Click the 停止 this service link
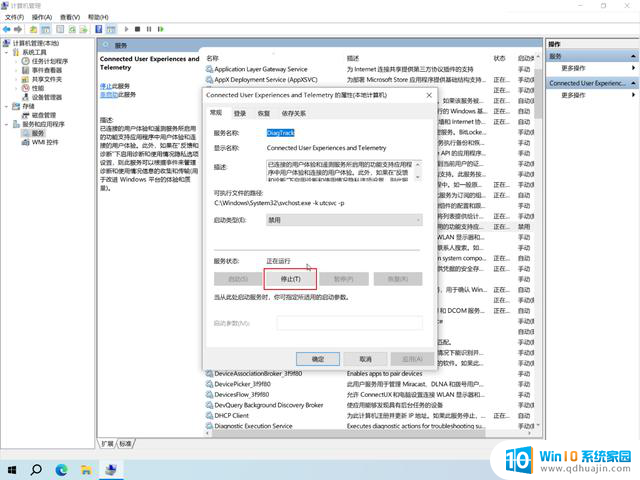 (x=106, y=86)
